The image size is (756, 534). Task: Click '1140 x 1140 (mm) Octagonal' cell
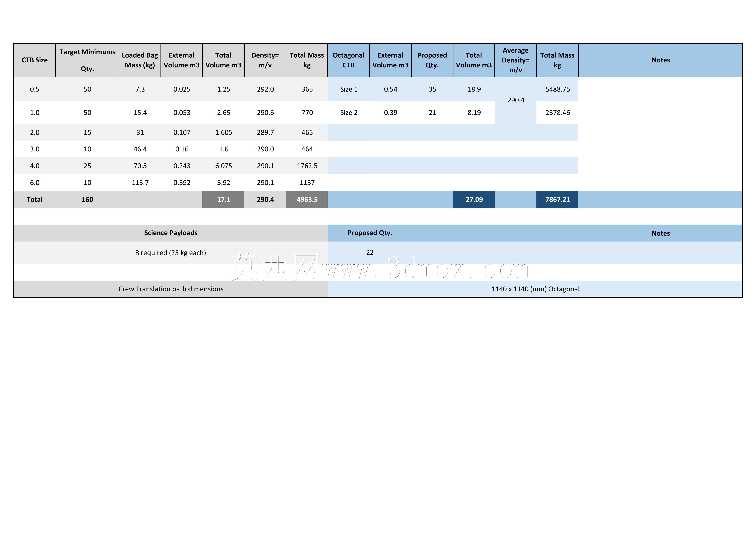tap(535, 289)
